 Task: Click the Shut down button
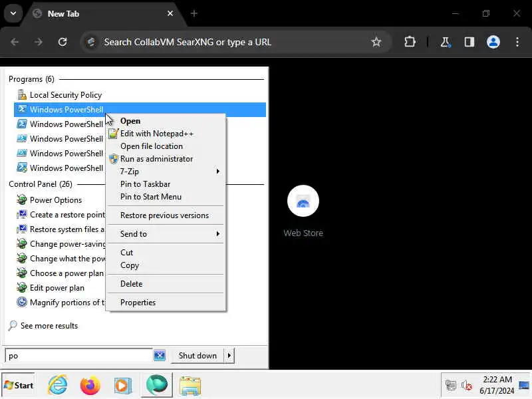(198, 356)
